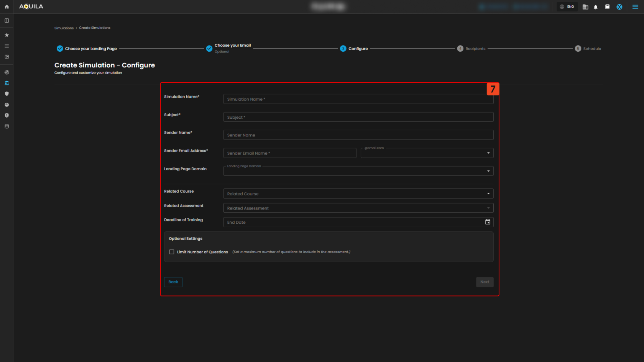
Task: Open the Landing Page Domain dropdown
Action: coord(358,171)
